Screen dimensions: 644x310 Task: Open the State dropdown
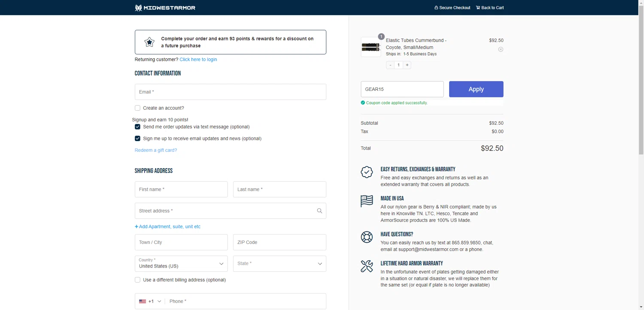coord(279,264)
